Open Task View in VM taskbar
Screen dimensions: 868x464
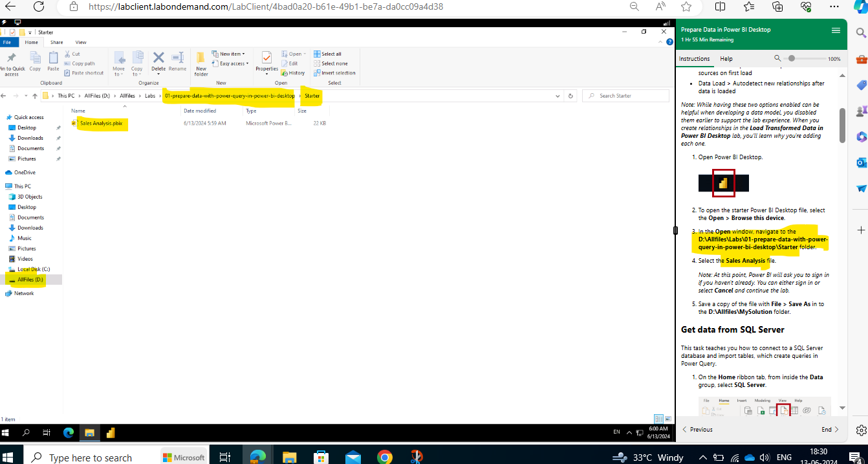(47, 432)
